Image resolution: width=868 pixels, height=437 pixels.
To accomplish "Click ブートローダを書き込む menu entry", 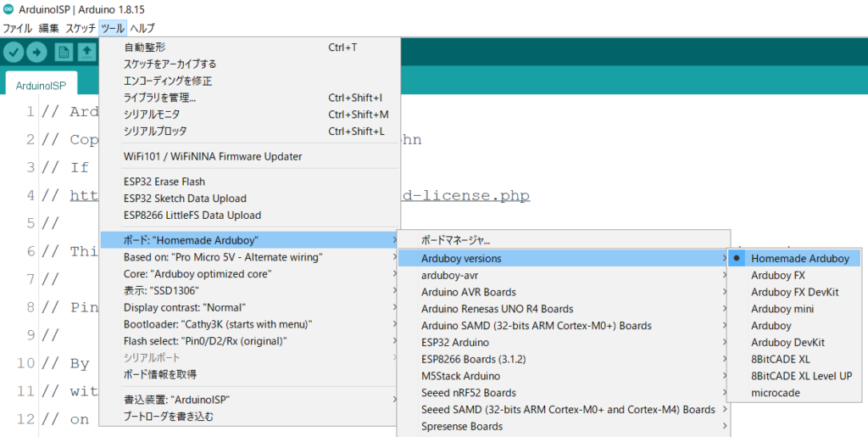I will pos(169,416).
